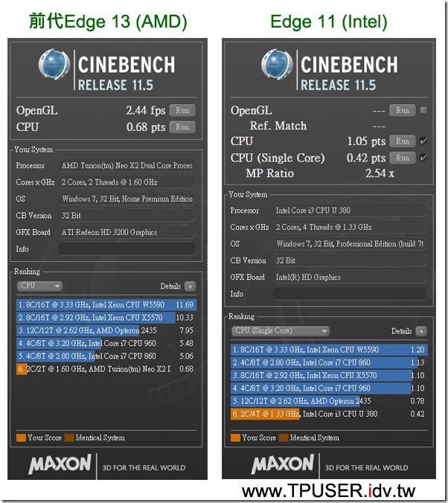Open ranking Details arrow in right window
Viewport: 448px width, 503px height.
click(421, 331)
